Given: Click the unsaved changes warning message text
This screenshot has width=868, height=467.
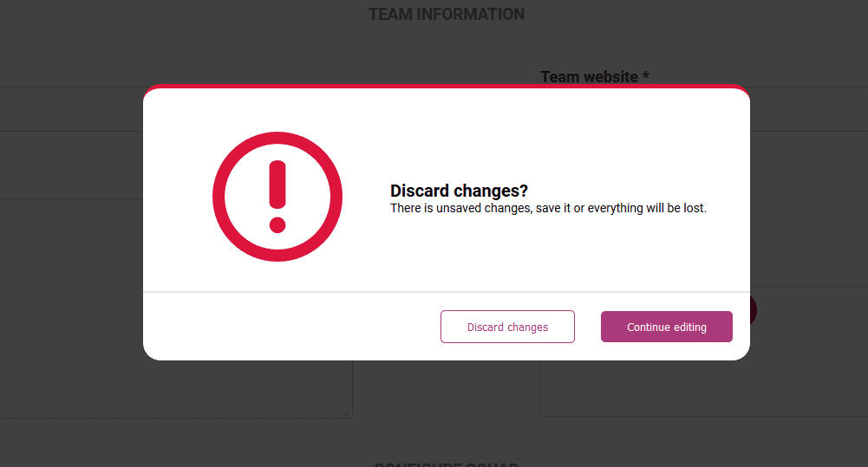Looking at the screenshot, I should pos(548,208).
